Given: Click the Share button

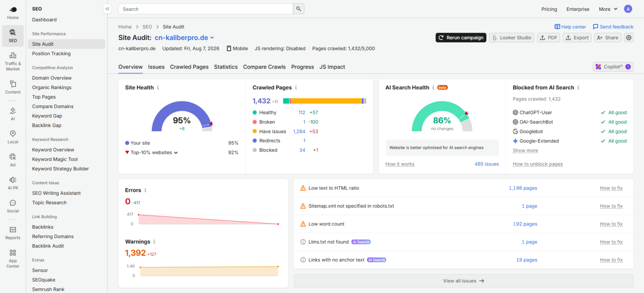Looking at the screenshot, I should (608, 37).
